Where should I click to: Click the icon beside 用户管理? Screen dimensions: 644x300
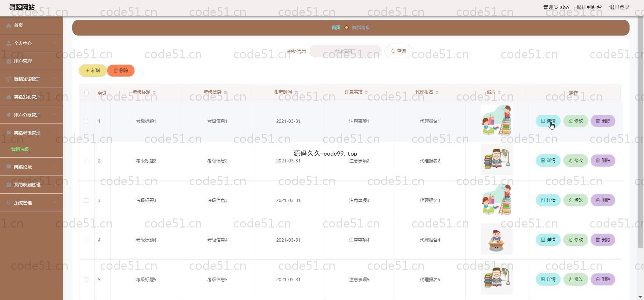pyautogui.click(x=9, y=61)
